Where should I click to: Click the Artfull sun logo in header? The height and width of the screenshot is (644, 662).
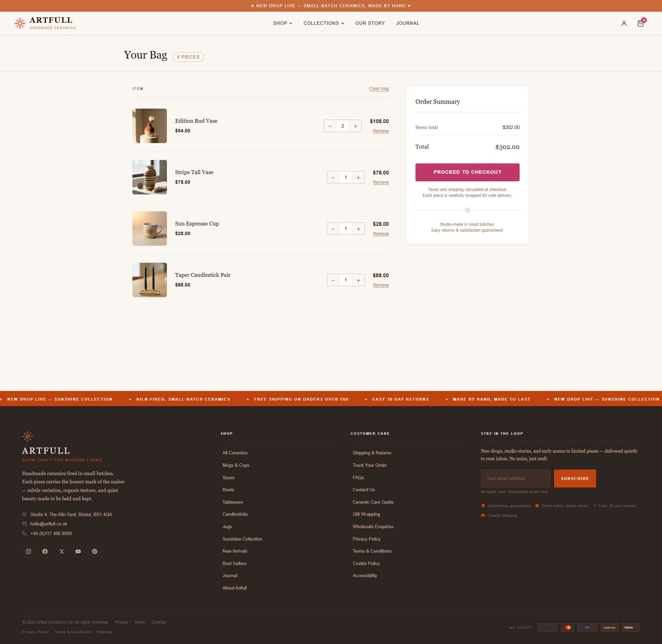[x=20, y=23]
